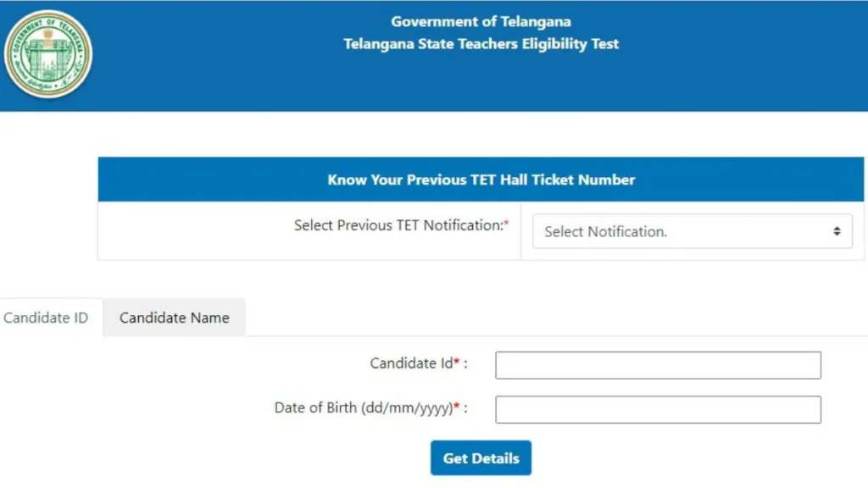Click the 'Government of Telangana' header text
Viewport: 868px width, 488px height.
click(x=481, y=21)
